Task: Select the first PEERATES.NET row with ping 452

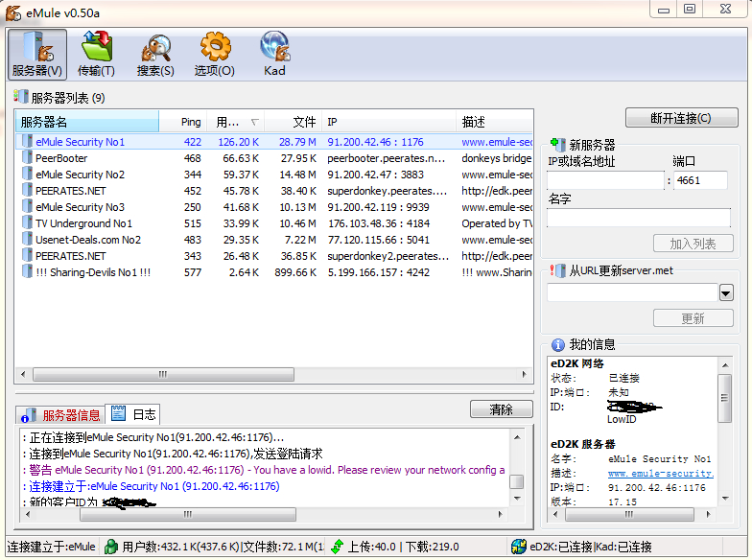Action: pyautogui.click(x=274, y=190)
